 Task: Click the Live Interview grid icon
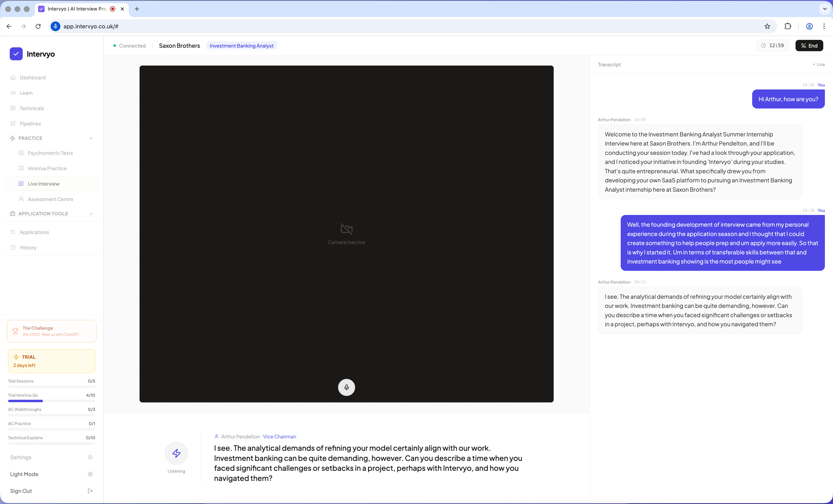[21, 184]
